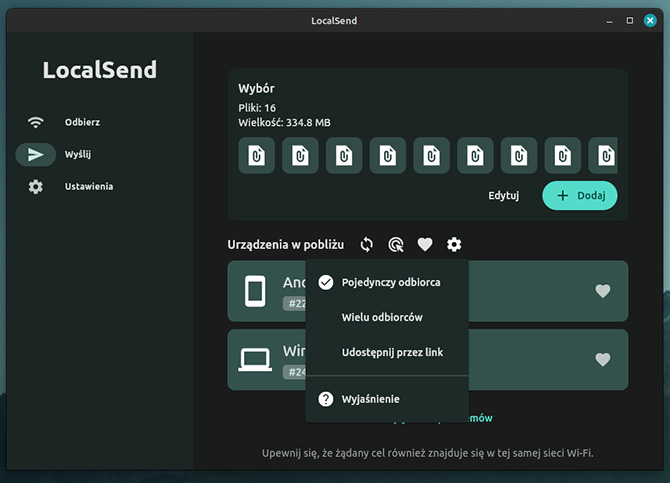This screenshot has height=483, width=670.
Task: Click the checkmark icon on Pojedynczy odbiorca
Action: [x=326, y=282]
